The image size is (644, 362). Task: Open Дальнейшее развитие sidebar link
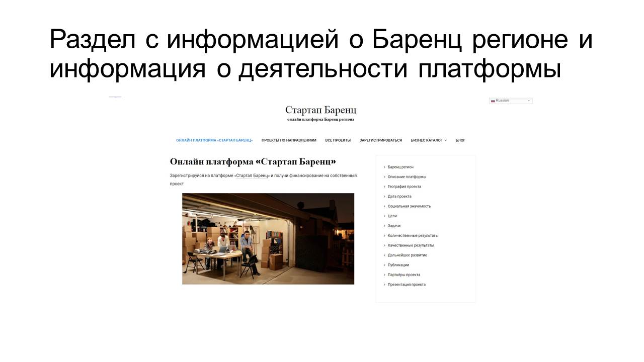pos(407,255)
